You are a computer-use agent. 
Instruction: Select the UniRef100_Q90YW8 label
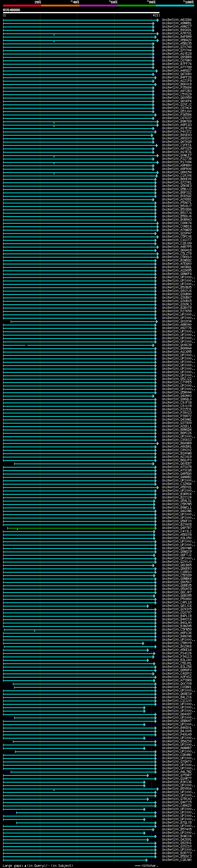[x=176, y=548]
